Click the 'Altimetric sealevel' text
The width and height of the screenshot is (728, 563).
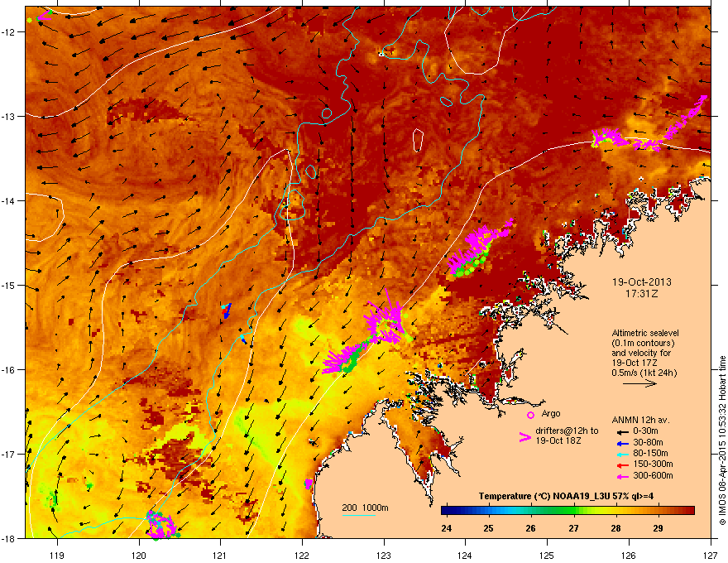(645, 333)
